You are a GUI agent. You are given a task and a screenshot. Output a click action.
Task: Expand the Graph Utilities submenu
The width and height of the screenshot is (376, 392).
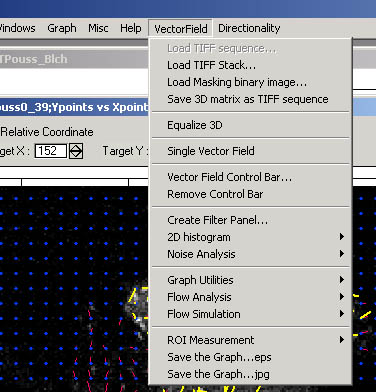pos(251,280)
